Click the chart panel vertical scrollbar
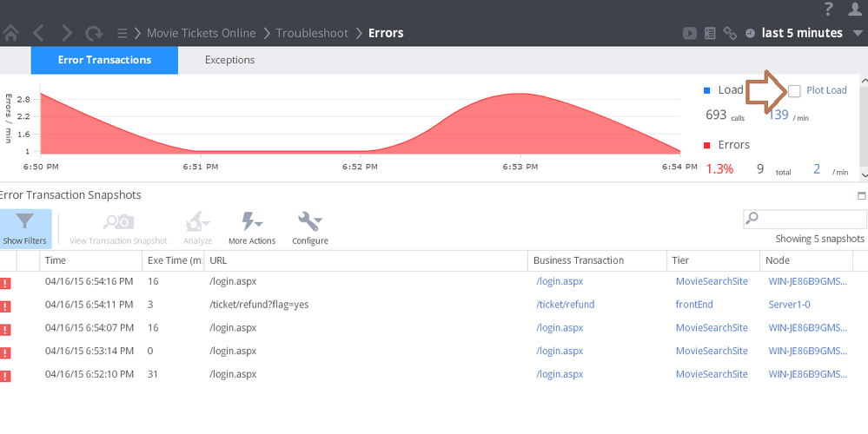The height and width of the screenshot is (434, 868). click(864, 127)
